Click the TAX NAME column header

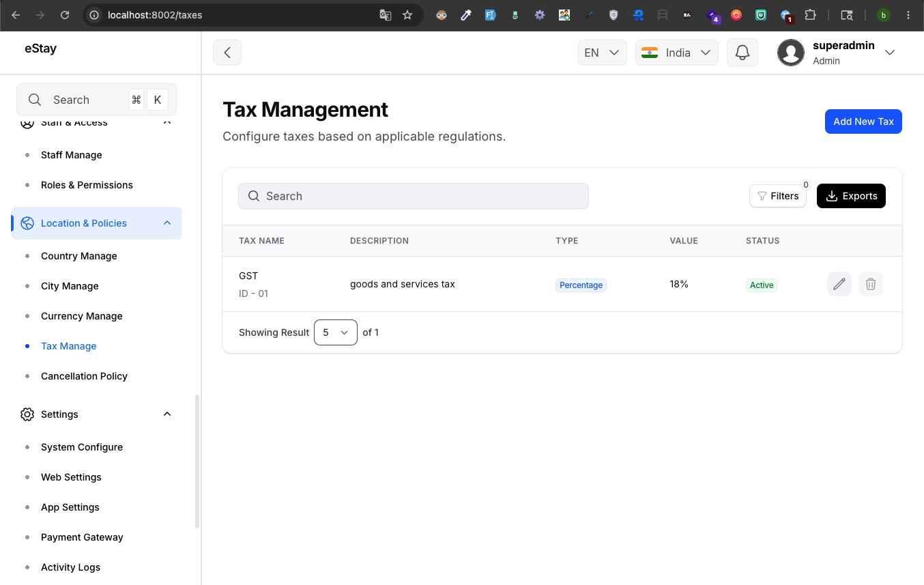(261, 241)
